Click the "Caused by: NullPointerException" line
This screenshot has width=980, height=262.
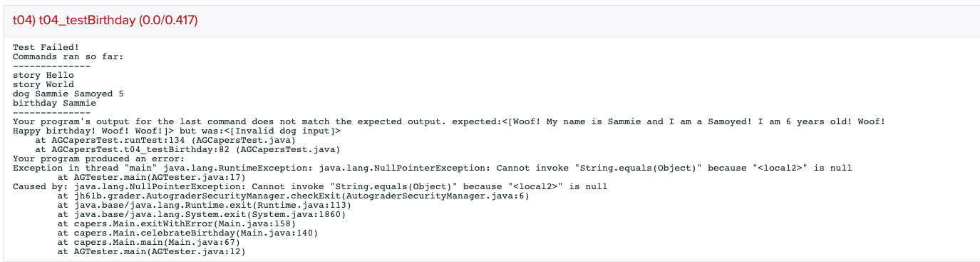pyautogui.click(x=310, y=186)
